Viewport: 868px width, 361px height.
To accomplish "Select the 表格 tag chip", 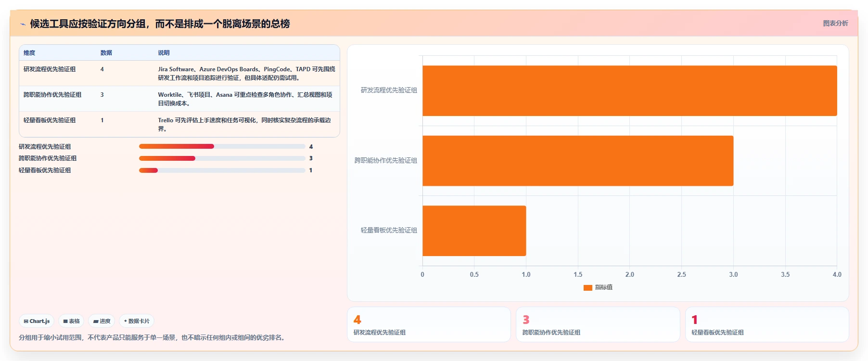I will pos(71,321).
